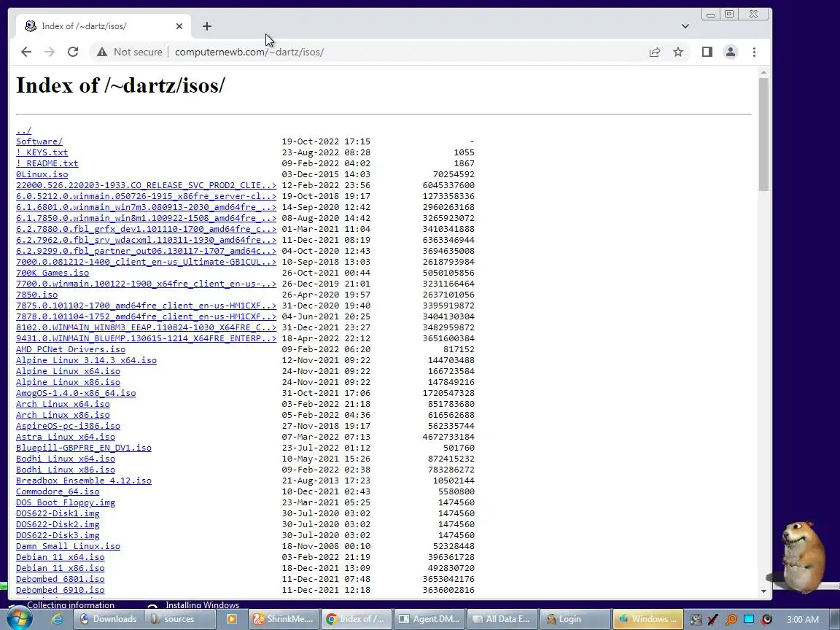This screenshot has width=840, height=630.
Task: Open the !_KEYS.txt file
Action: coord(42,152)
